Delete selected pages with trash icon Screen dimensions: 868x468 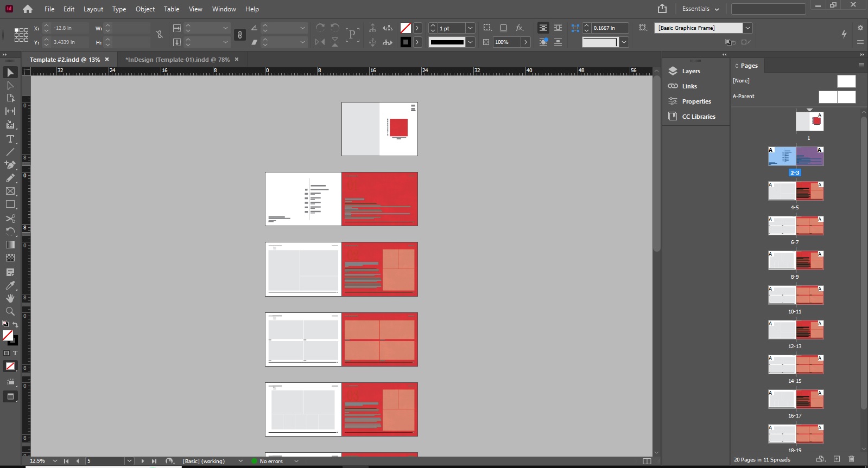[x=851, y=459]
